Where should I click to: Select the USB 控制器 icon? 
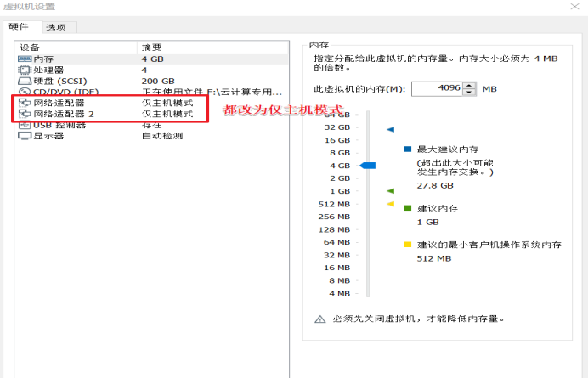pos(25,125)
